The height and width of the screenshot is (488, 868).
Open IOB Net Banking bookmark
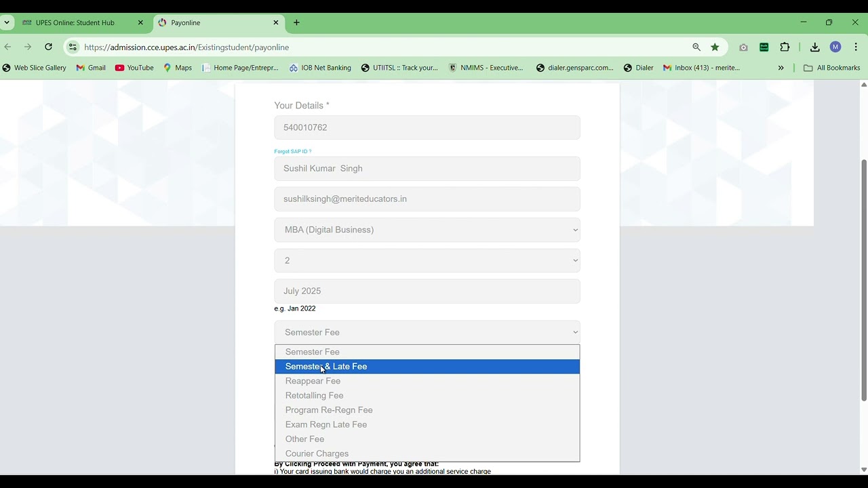point(320,68)
